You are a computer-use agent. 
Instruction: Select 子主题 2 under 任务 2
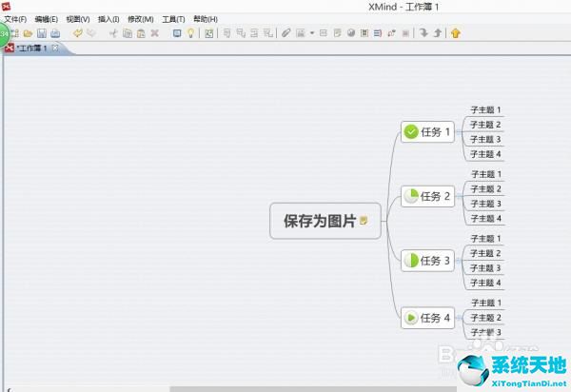[x=485, y=189]
